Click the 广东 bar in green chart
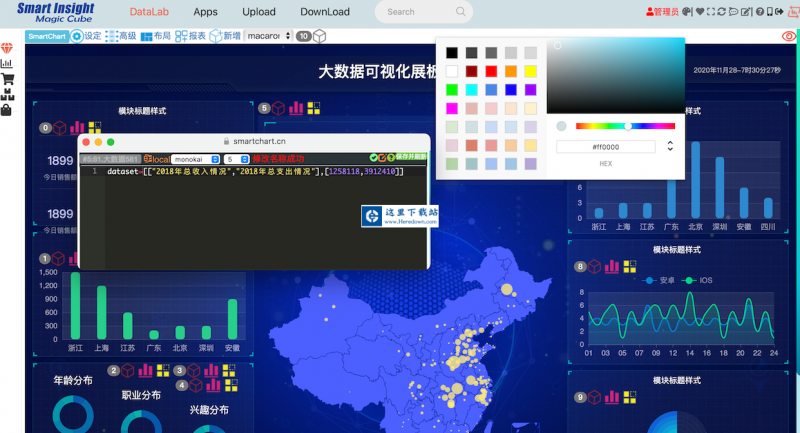This screenshot has height=433, width=800. click(x=154, y=335)
